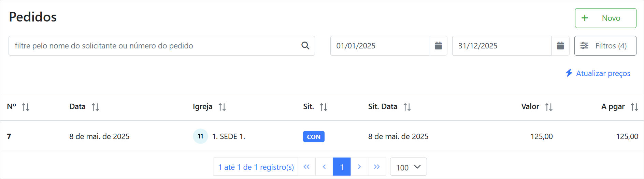This screenshot has width=644, height=179.
Task: Sort orders by Nº column
Action: tap(26, 107)
